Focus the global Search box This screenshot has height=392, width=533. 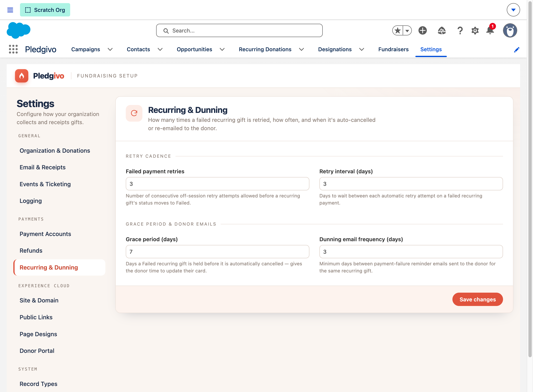coord(239,31)
